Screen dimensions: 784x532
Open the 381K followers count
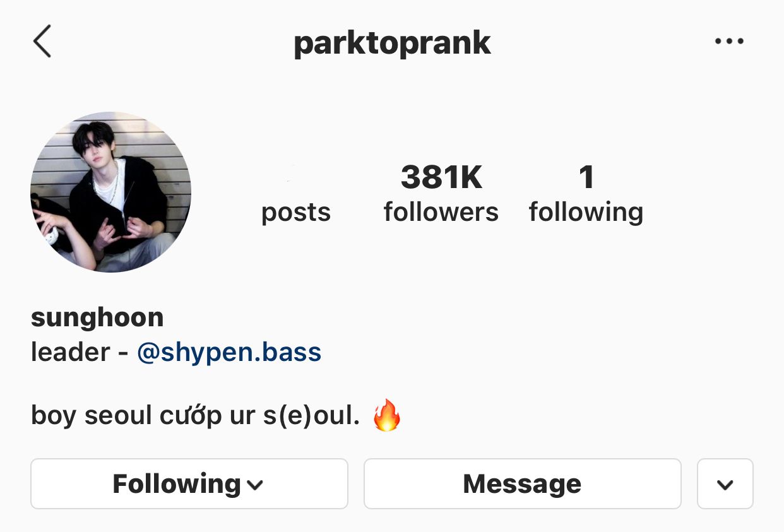point(441,177)
